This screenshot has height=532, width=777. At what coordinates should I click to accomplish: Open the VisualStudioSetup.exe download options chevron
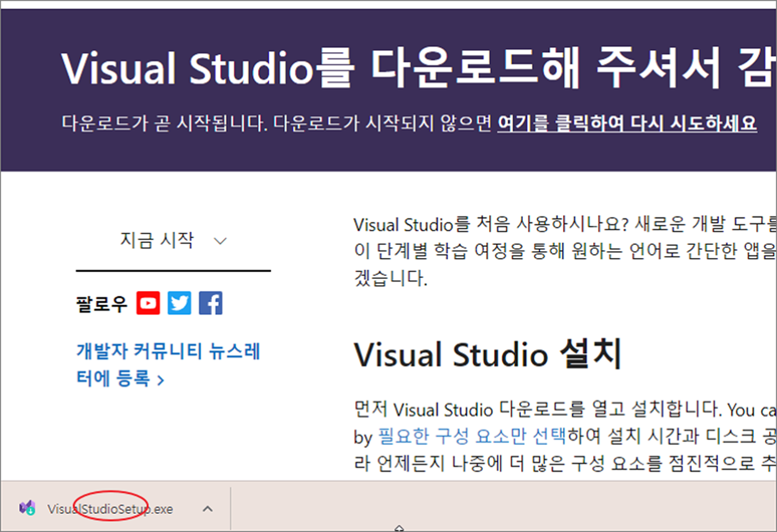[x=208, y=509]
